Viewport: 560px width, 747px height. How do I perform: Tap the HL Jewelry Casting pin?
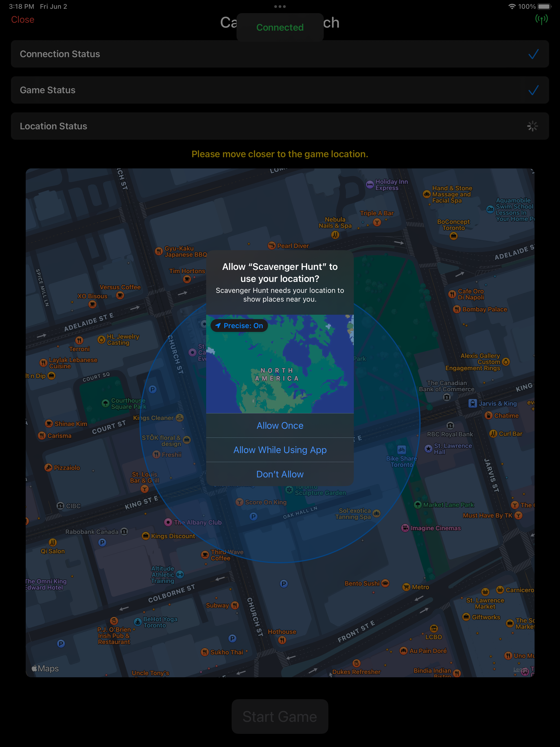click(101, 339)
